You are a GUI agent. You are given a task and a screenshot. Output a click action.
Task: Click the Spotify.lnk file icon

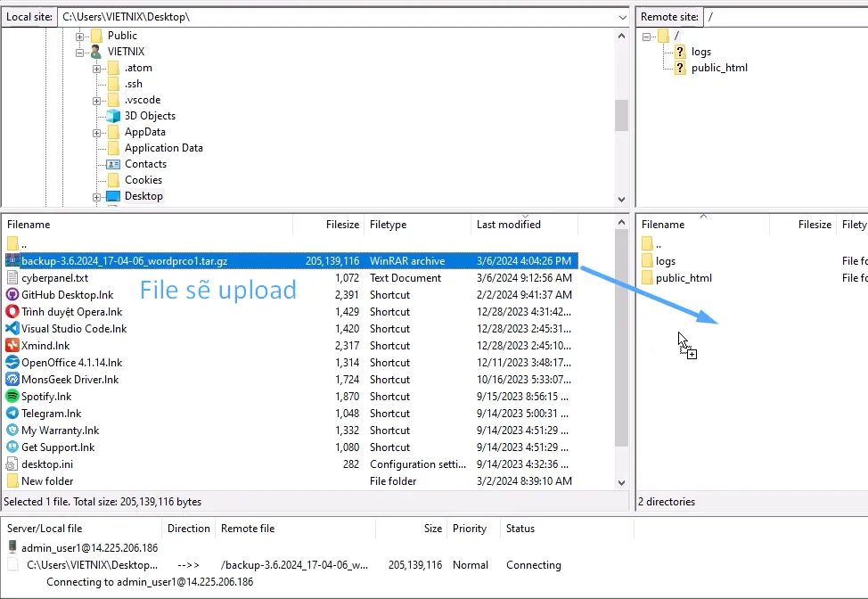[12, 397]
